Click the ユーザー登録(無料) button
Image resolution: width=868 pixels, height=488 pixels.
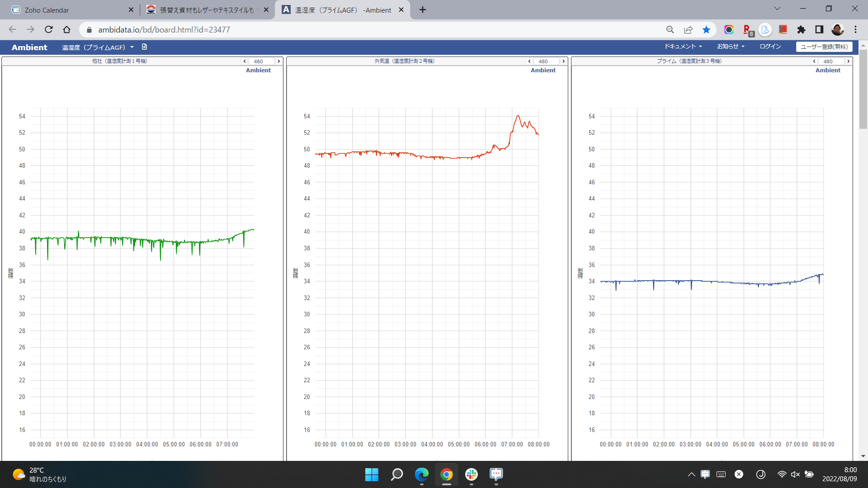[x=824, y=47]
